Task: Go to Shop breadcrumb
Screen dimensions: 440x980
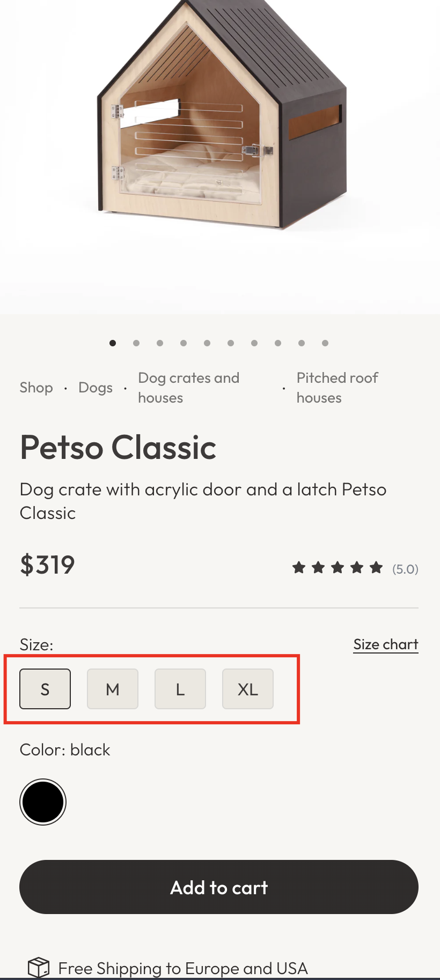Action: click(x=36, y=388)
